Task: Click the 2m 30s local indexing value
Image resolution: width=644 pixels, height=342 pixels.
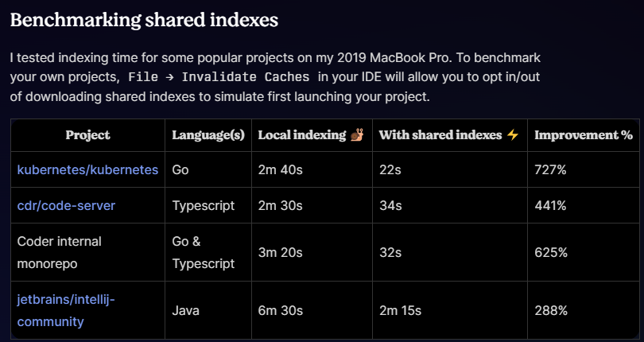Action: 280,205
